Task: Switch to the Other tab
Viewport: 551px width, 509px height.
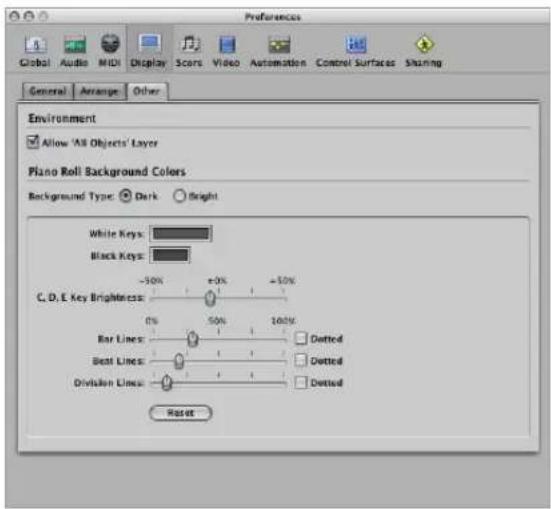Action: (147, 91)
